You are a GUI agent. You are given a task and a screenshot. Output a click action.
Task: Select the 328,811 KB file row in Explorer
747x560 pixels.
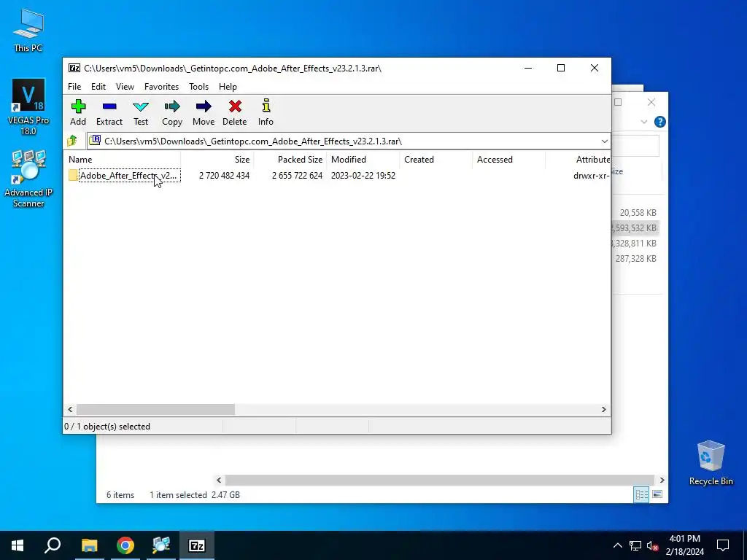(x=636, y=244)
